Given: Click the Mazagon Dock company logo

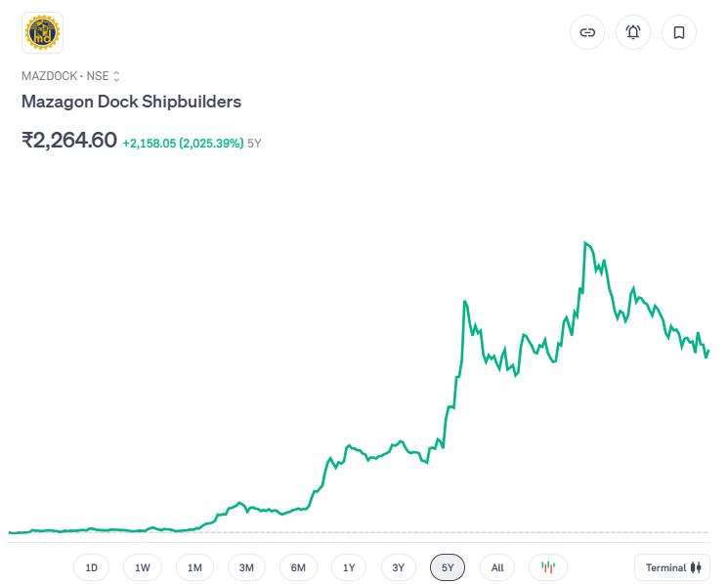Looking at the screenshot, I should tap(42, 32).
